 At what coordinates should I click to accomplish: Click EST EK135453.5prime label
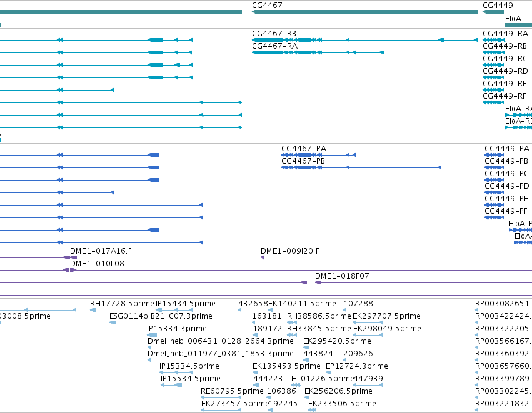click(x=286, y=366)
